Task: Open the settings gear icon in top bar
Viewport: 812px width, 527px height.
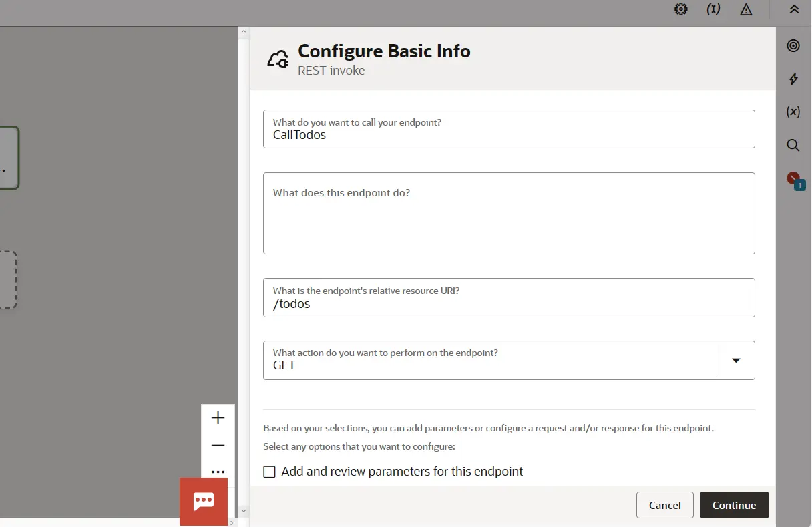Action: 680,9
